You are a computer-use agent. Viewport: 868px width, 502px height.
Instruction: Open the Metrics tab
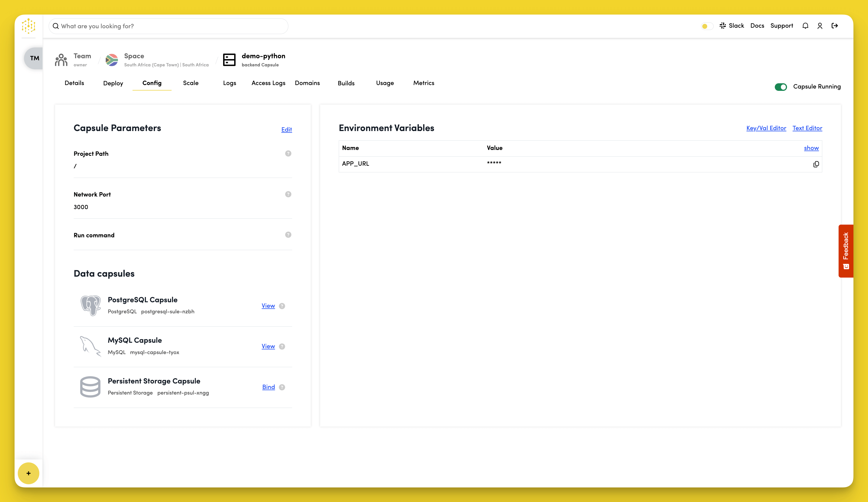click(x=424, y=83)
